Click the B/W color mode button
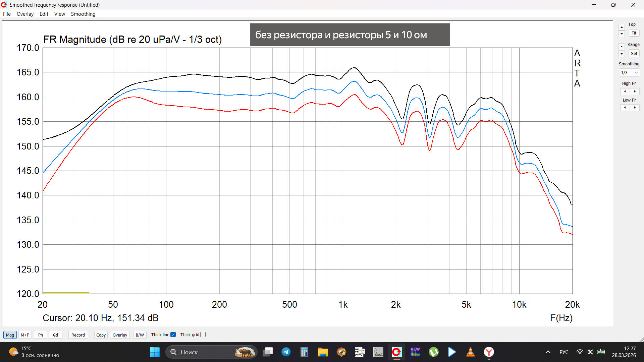The image size is (644, 362). tap(140, 335)
